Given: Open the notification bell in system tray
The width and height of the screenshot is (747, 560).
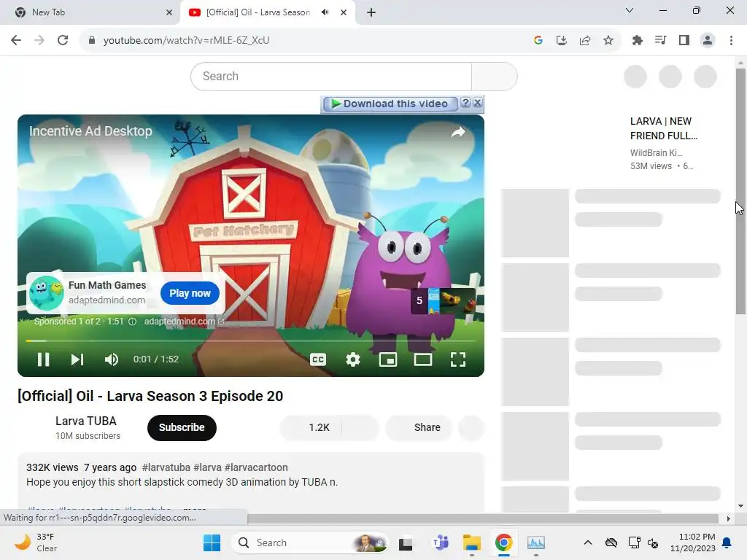Looking at the screenshot, I should click(727, 542).
